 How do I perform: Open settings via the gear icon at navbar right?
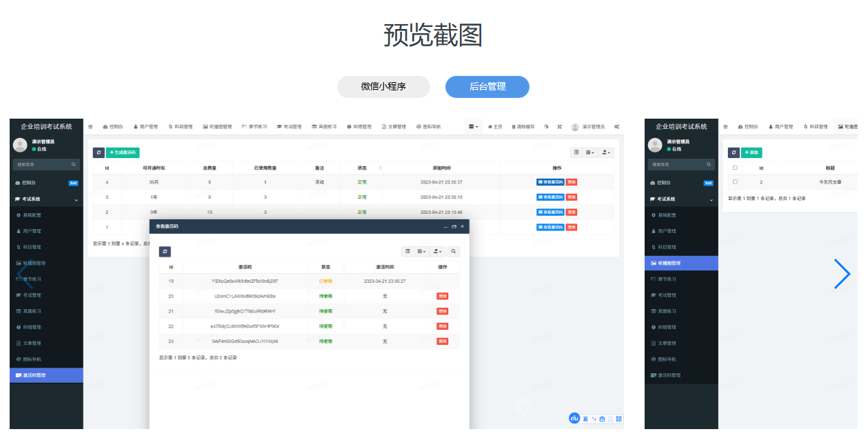(x=615, y=126)
